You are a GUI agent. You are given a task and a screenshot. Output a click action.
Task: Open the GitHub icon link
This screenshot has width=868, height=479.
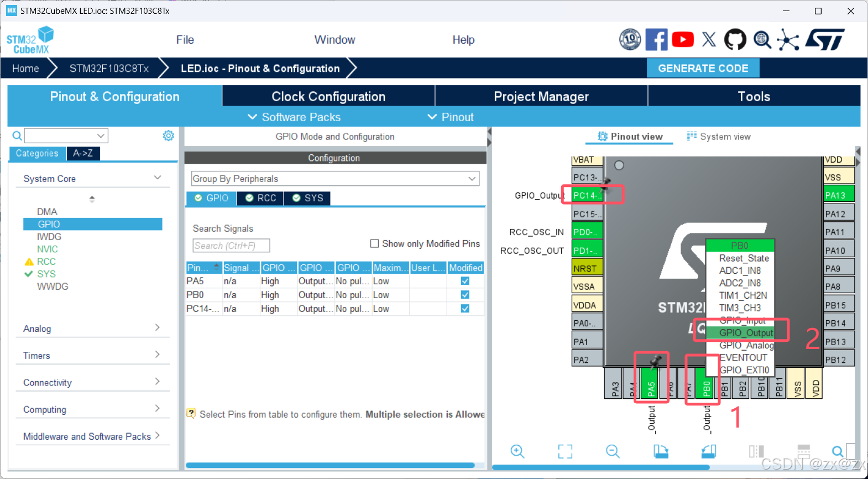click(x=735, y=39)
